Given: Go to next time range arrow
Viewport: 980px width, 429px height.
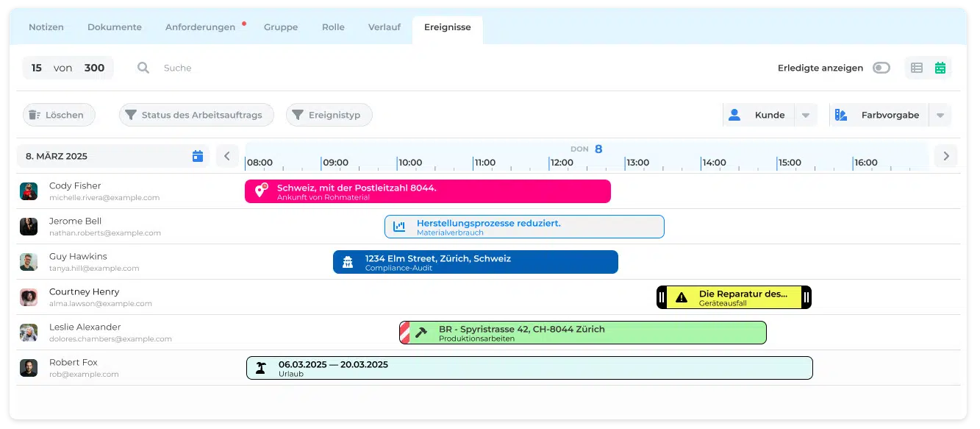Looking at the screenshot, I should click(946, 156).
